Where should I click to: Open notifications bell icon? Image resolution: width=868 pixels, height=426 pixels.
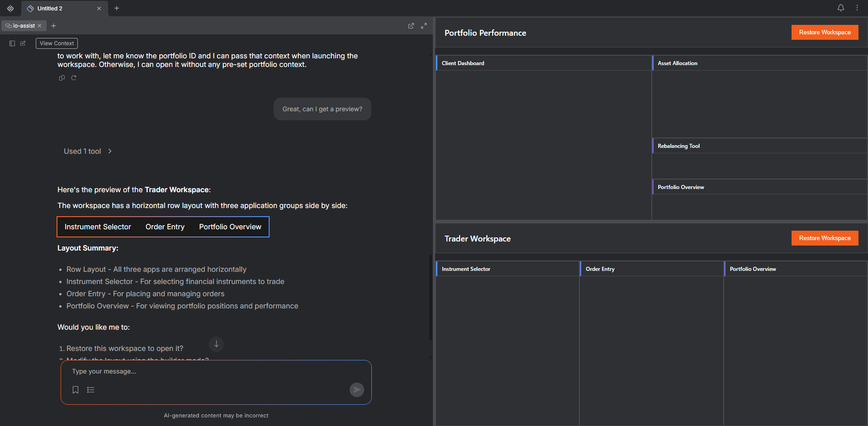click(x=840, y=8)
